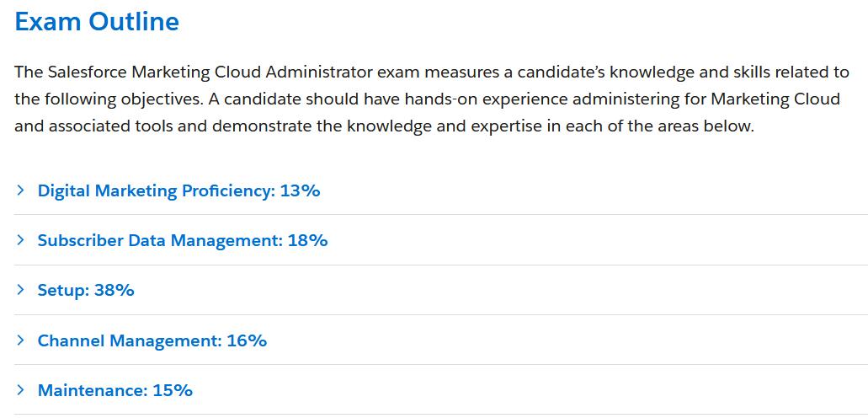
Task: Click the chevron icon beside Setup
Action: pyautogui.click(x=20, y=289)
